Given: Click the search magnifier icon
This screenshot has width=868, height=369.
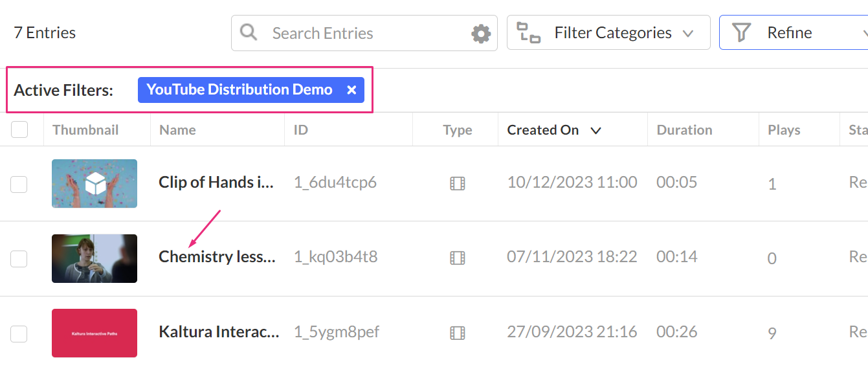Looking at the screenshot, I should pyautogui.click(x=249, y=32).
